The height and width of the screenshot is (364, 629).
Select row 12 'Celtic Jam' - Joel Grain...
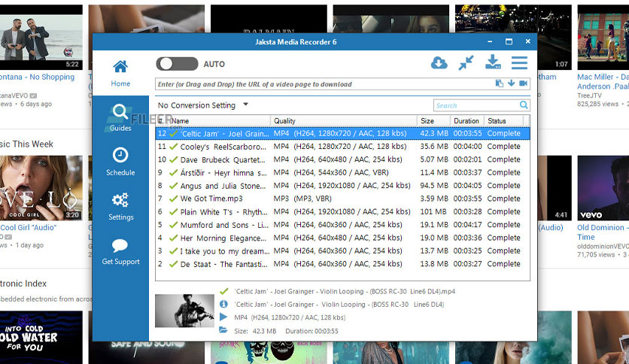(342, 134)
